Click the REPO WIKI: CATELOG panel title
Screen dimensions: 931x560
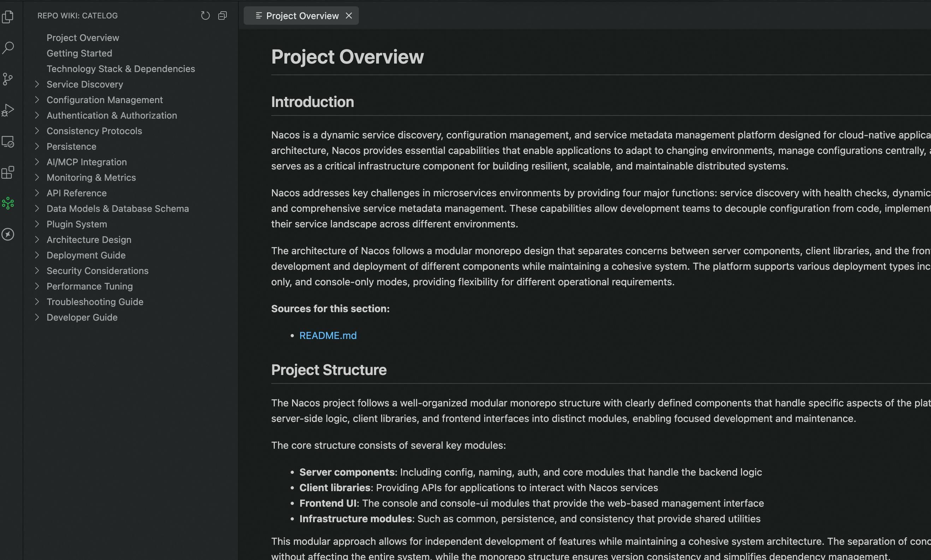78,16
